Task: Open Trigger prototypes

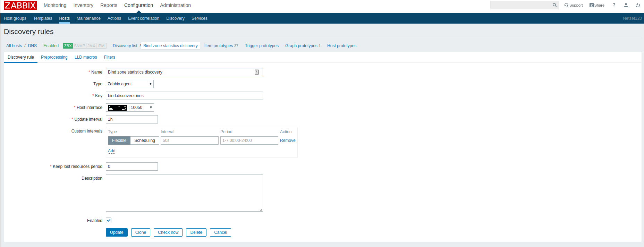Action: (x=262, y=46)
